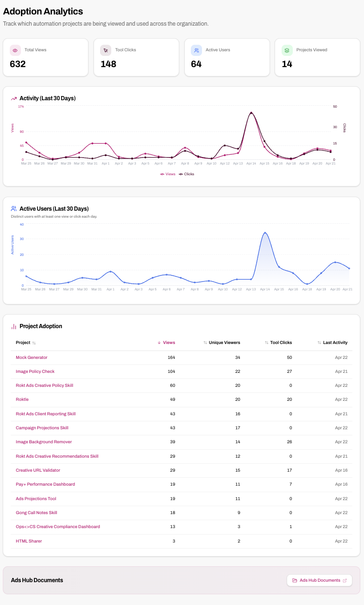Click the Tool Clicks value 148
The image size is (364, 605).
coord(108,64)
